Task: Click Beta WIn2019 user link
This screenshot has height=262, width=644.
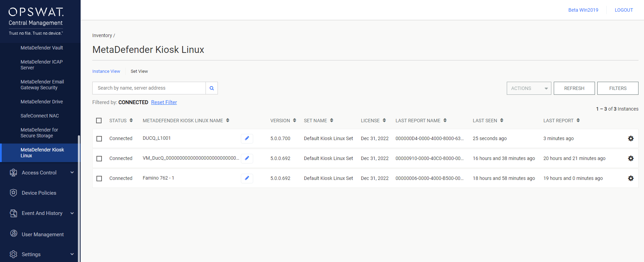Action: [x=583, y=10]
